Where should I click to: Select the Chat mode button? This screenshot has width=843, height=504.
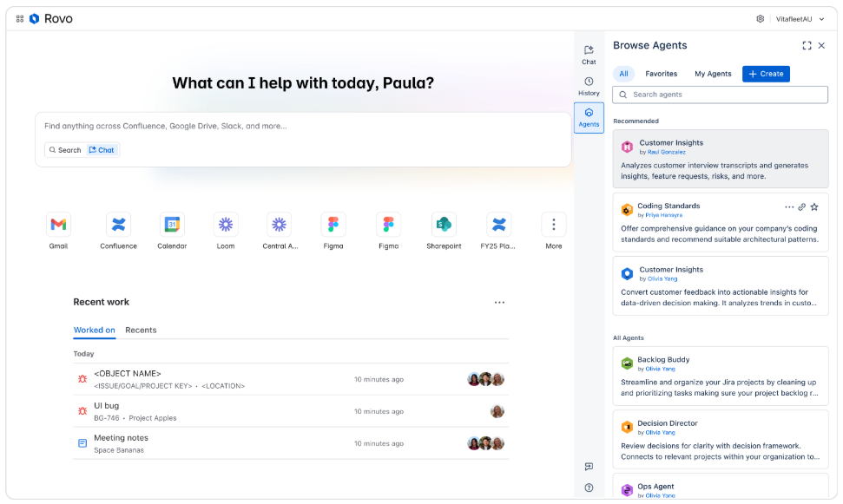tap(102, 150)
